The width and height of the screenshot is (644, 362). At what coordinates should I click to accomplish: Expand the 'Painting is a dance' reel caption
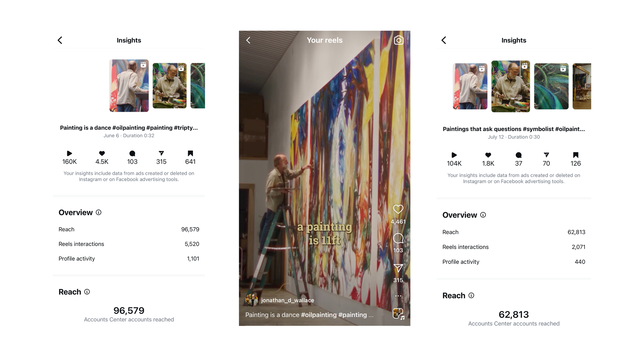click(309, 315)
